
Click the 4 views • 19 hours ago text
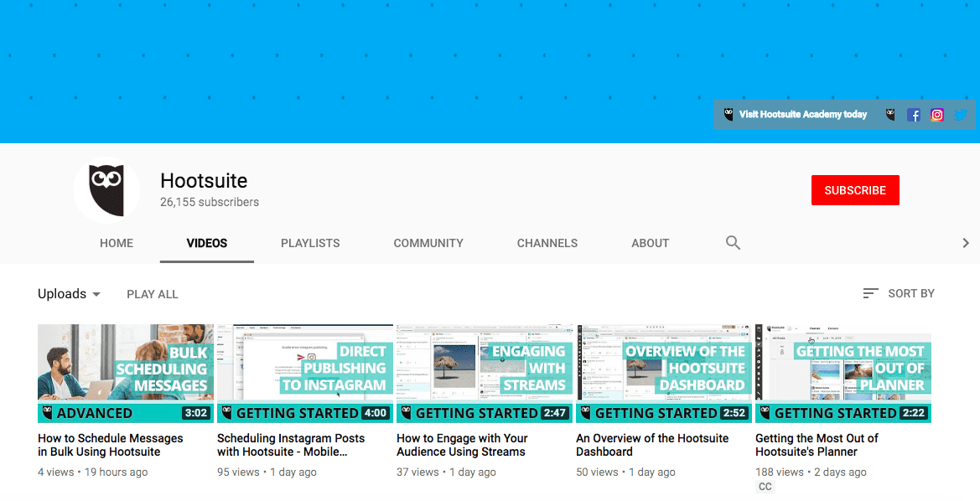click(x=92, y=473)
